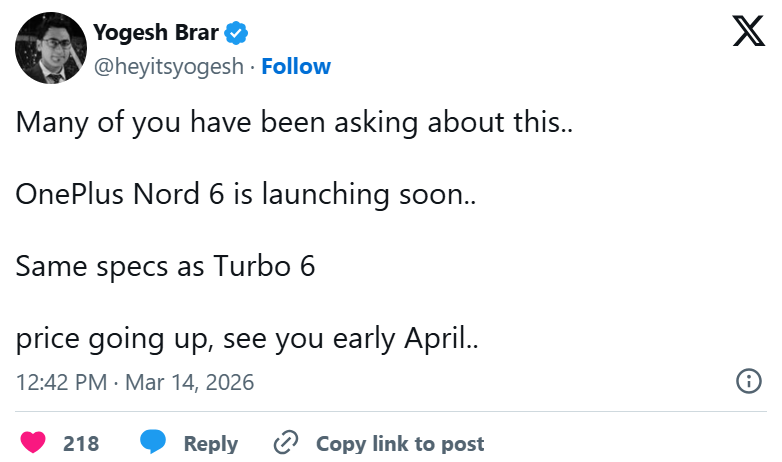Click the Mar 14, 2026 date
Viewport: 782px width, 462px height.
click(x=192, y=382)
